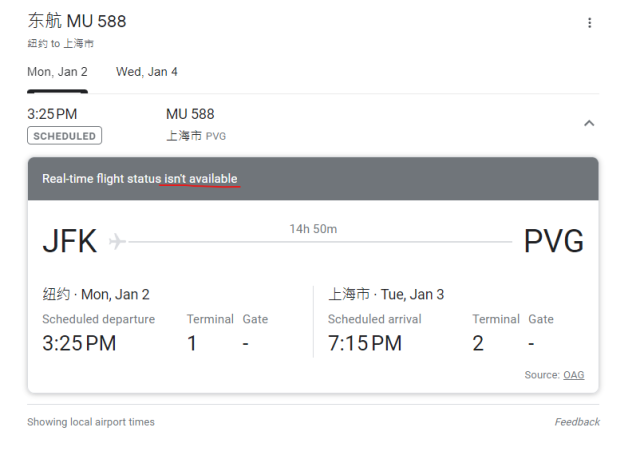Viewport: 640px width, 459px height.
Task: Select the Mon, Jan 2 tab
Action: 57,72
